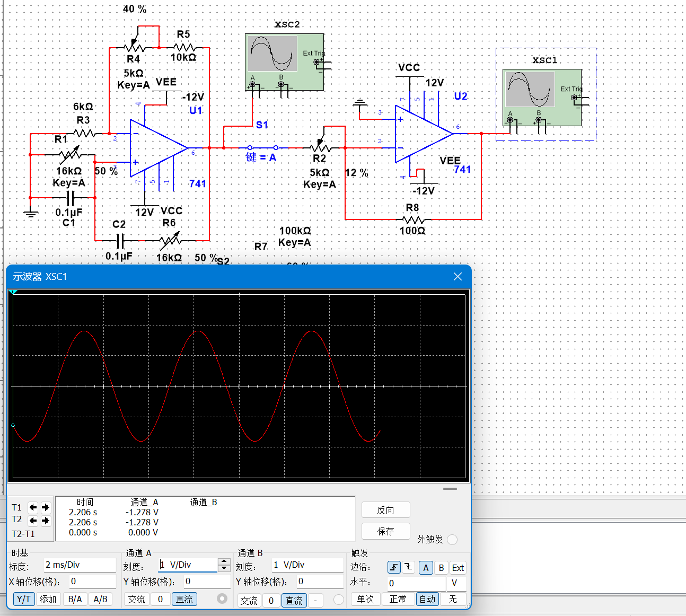Select rising edge trigger icon
This screenshot has height=616, width=686.
pyautogui.click(x=394, y=567)
